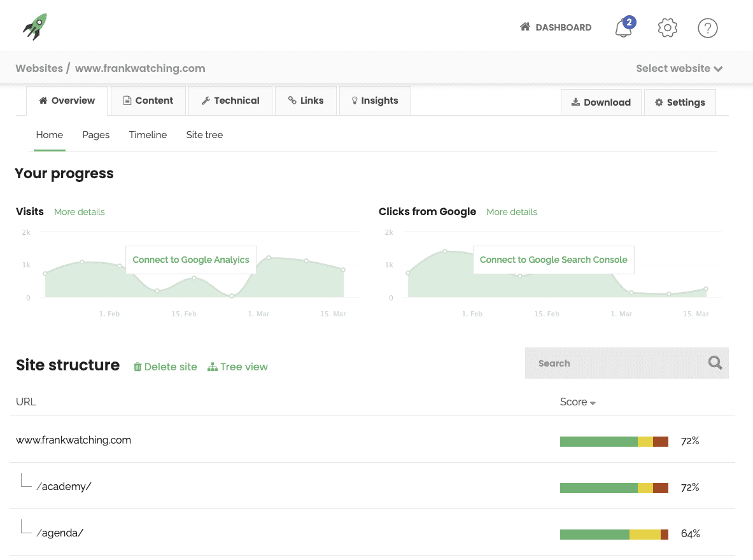Click the Download button
Viewport: 753px width, 560px height.
tap(601, 102)
